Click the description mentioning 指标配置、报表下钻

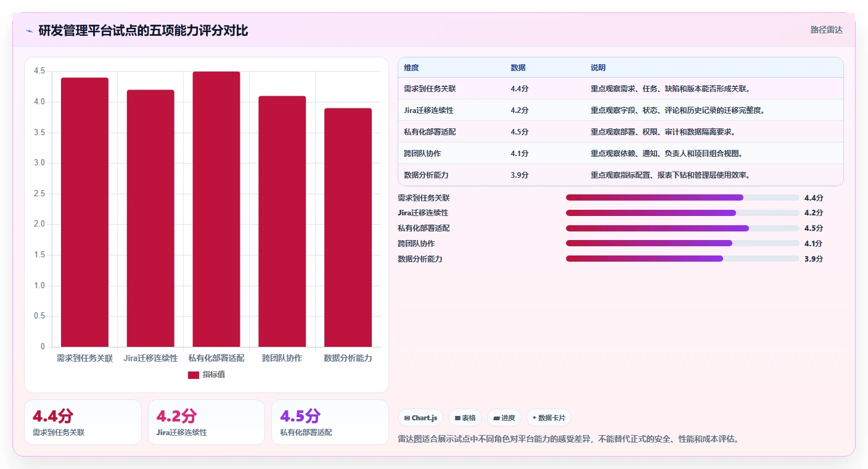coord(670,175)
